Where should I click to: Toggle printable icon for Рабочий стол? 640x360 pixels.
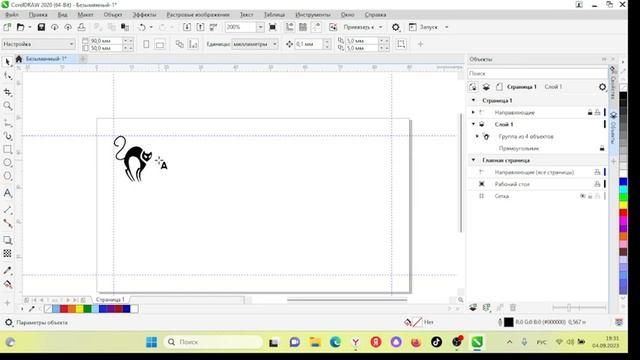tap(597, 184)
